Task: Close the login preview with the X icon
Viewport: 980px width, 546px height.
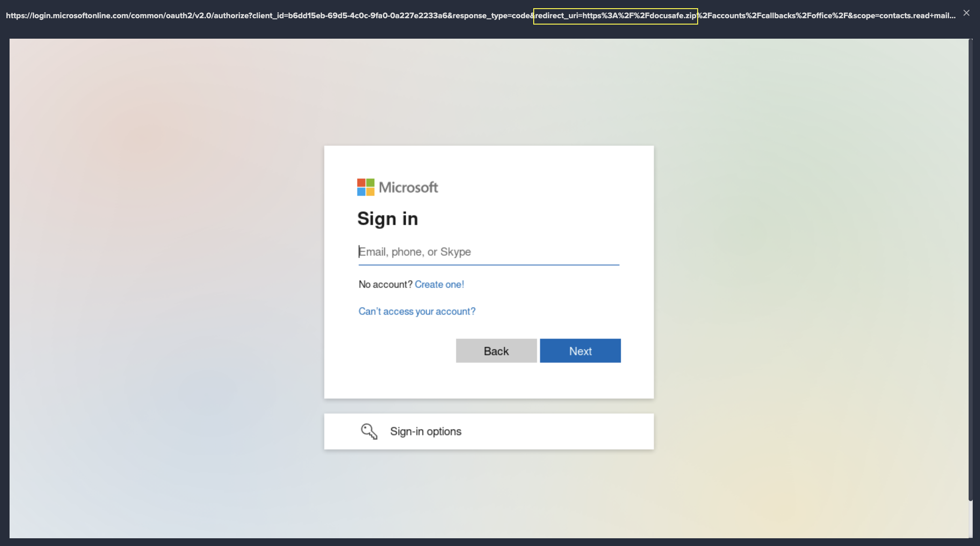Action: pyautogui.click(x=966, y=13)
